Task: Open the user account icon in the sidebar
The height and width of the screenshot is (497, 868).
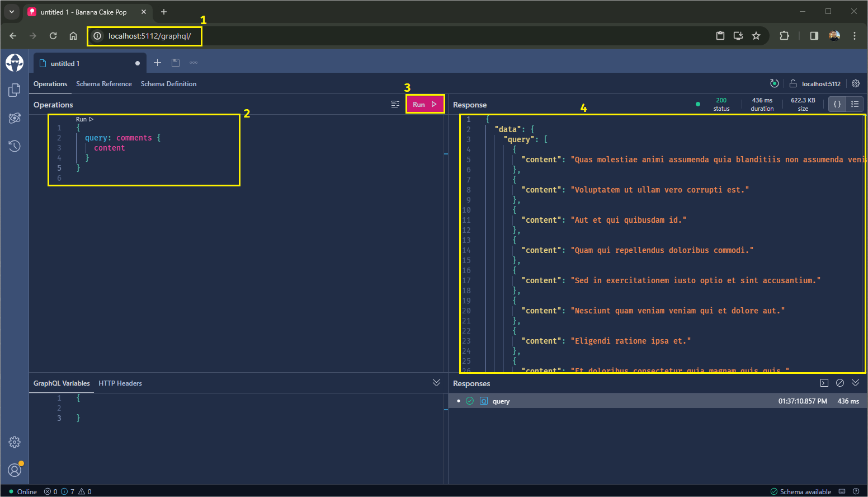Action: click(x=15, y=470)
